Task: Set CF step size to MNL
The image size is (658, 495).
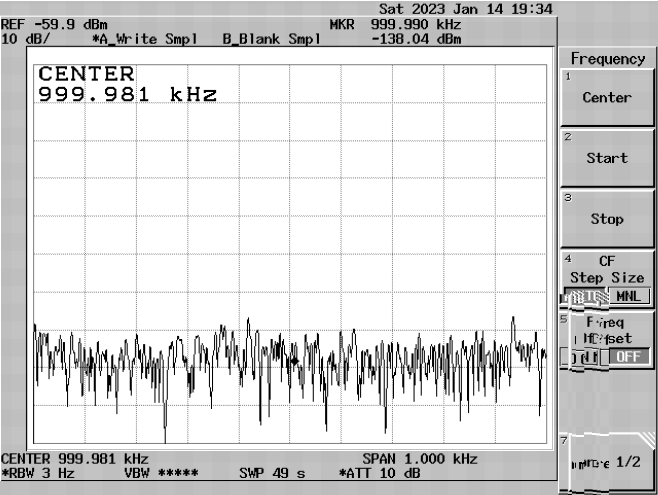Action: 628,296
